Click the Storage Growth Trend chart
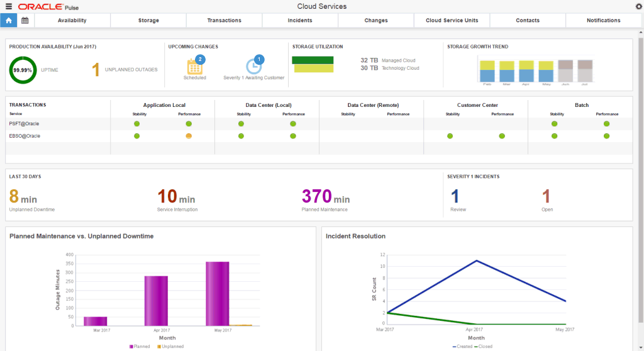644x351 pixels. (536, 70)
